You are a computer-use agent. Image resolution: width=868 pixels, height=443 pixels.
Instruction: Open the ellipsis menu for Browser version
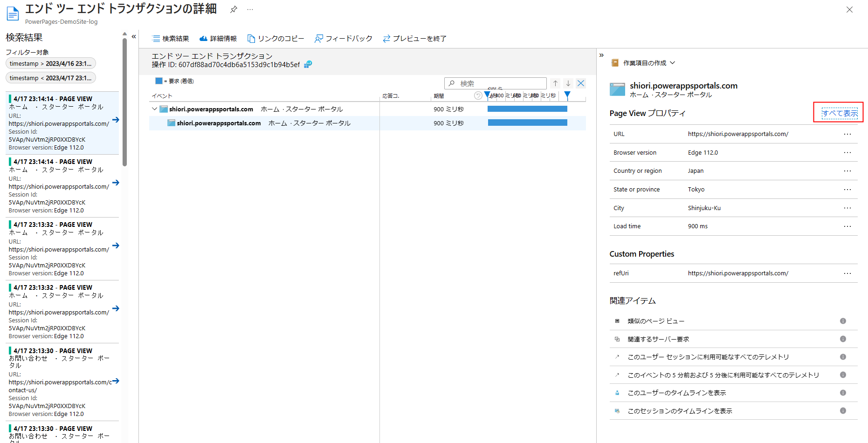[847, 153]
